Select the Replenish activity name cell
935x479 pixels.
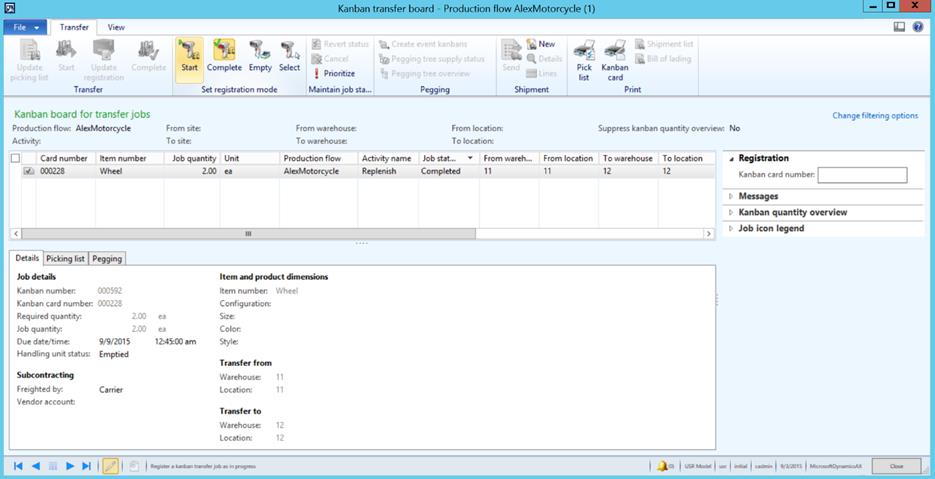click(388, 171)
